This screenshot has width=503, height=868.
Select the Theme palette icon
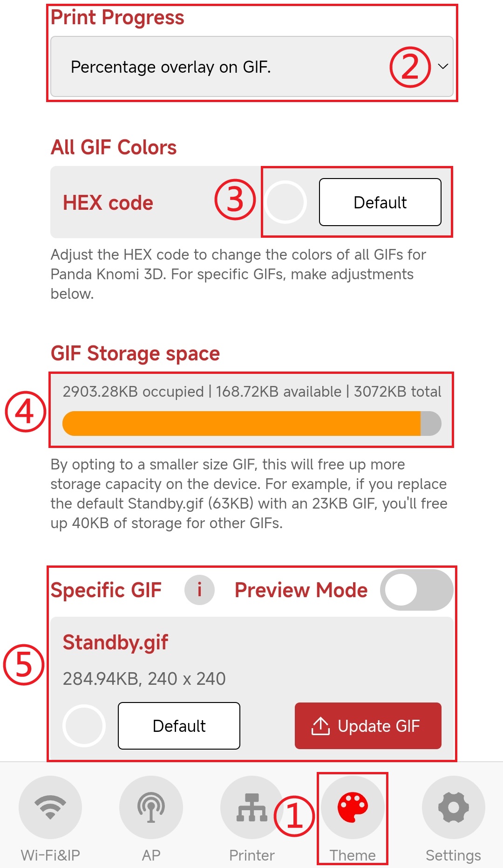pyautogui.click(x=353, y=807)
